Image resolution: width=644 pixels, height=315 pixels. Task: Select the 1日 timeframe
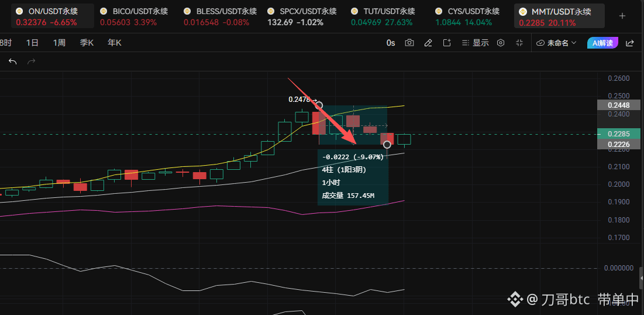[32, 43]
